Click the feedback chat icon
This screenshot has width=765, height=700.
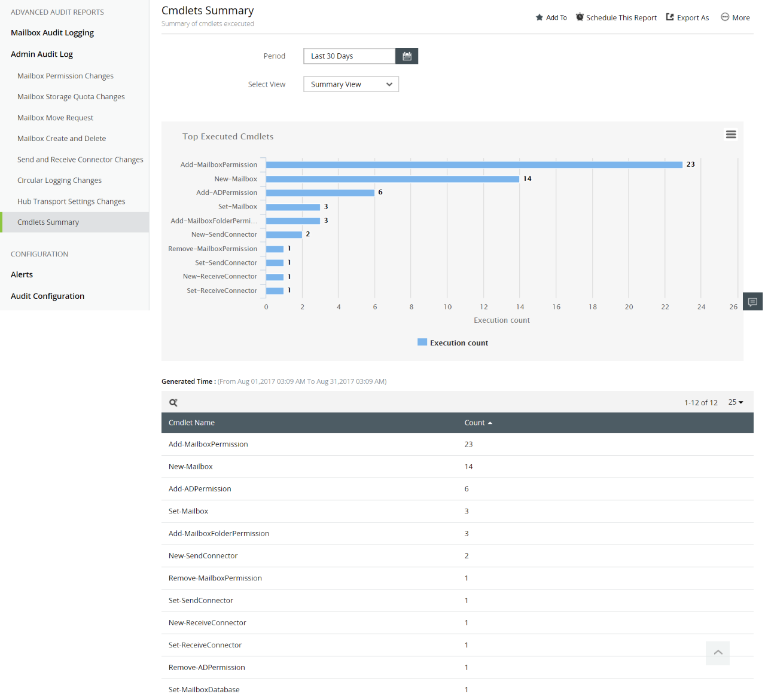pos(752,301)
